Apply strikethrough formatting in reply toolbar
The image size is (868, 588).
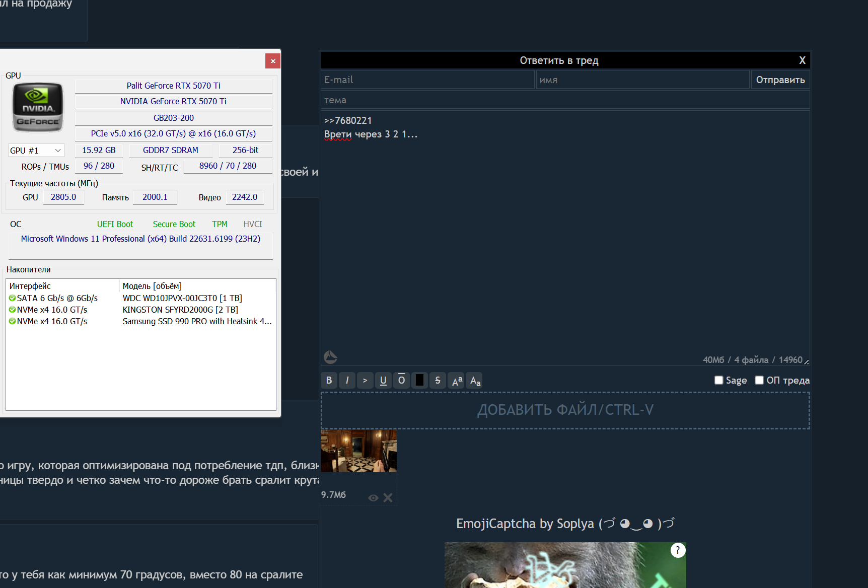point(438,381)
